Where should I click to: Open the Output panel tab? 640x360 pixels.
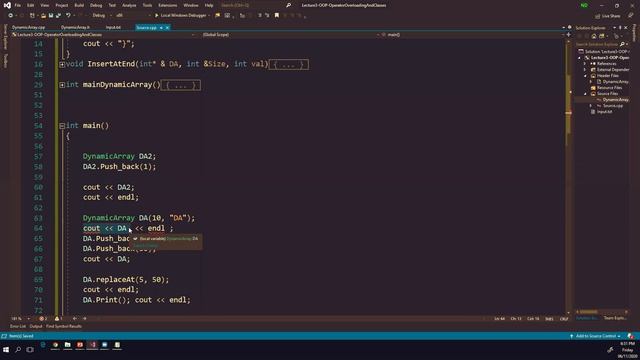point(36,327)
